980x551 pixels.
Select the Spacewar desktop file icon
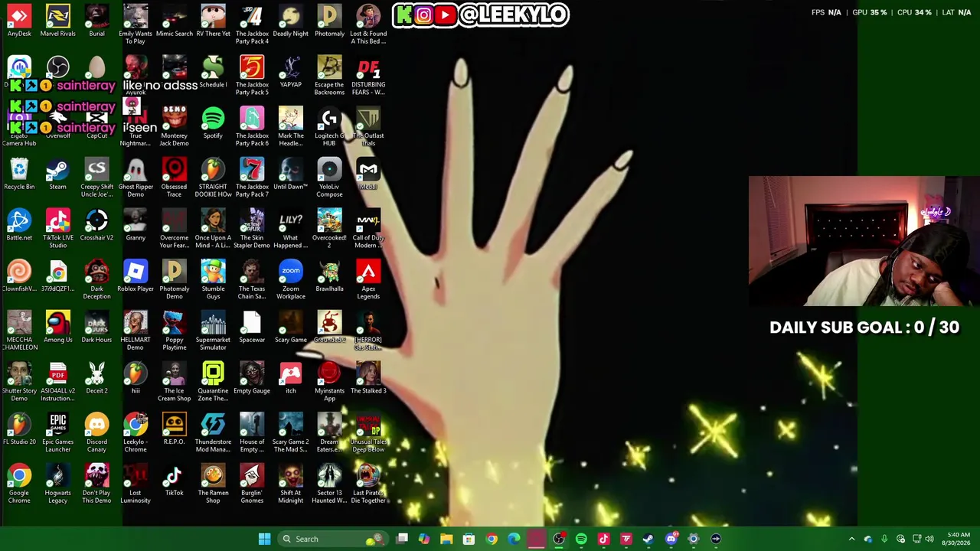tap(252, 328)
